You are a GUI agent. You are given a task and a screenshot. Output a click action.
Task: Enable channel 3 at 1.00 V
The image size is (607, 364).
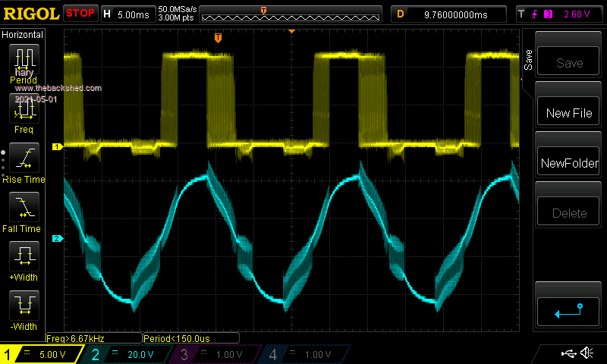(x=216, y=354)
